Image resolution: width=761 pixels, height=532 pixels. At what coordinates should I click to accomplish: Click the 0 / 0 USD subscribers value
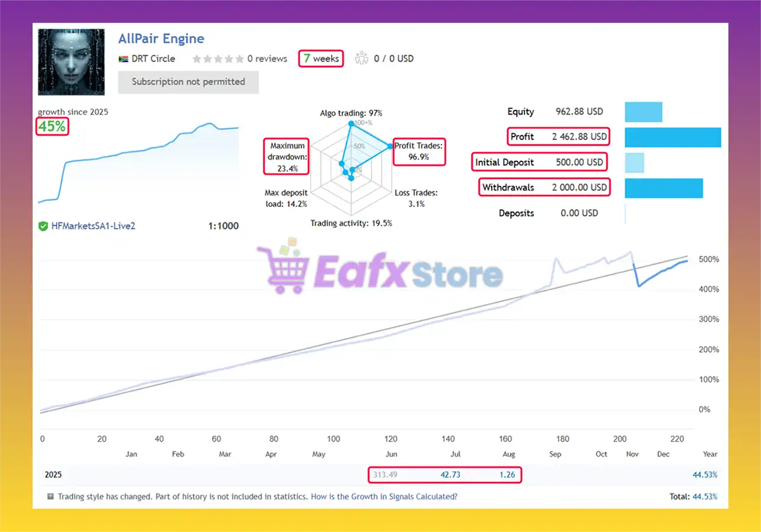(394, 58)
